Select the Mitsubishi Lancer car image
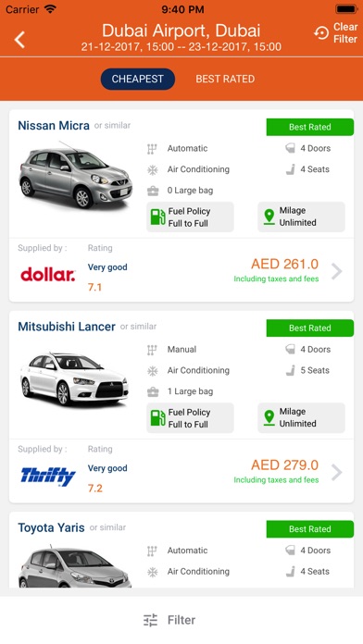The image size is (363, 644). (x=74, y=378)
